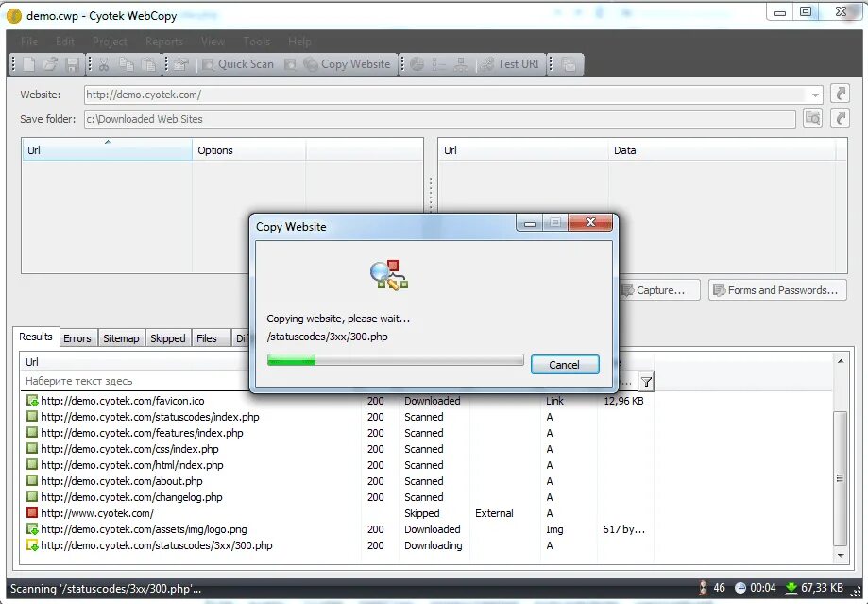The image size is (868, 604).
Task: Open the Reports menu
Action: click(163, 42)
